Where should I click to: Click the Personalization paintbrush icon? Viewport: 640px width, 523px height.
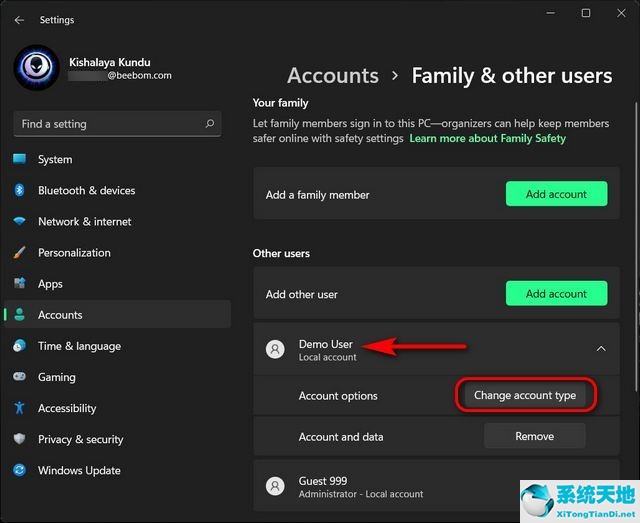coord(19,253)
